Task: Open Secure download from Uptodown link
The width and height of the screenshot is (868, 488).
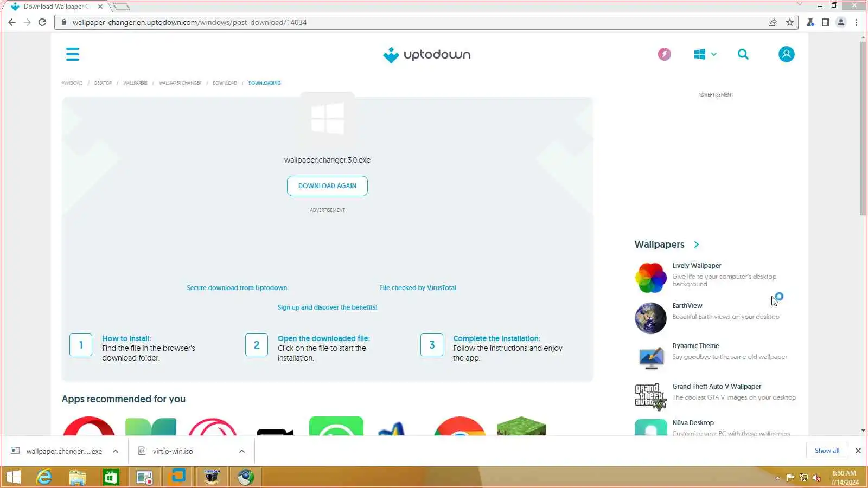Action: pyautogui.click(x=237, y=288)
